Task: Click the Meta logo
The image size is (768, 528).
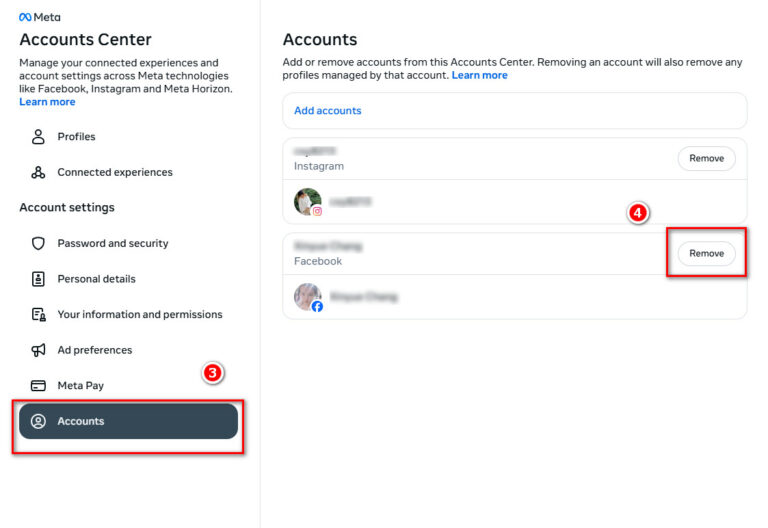Action: [40, 17]
